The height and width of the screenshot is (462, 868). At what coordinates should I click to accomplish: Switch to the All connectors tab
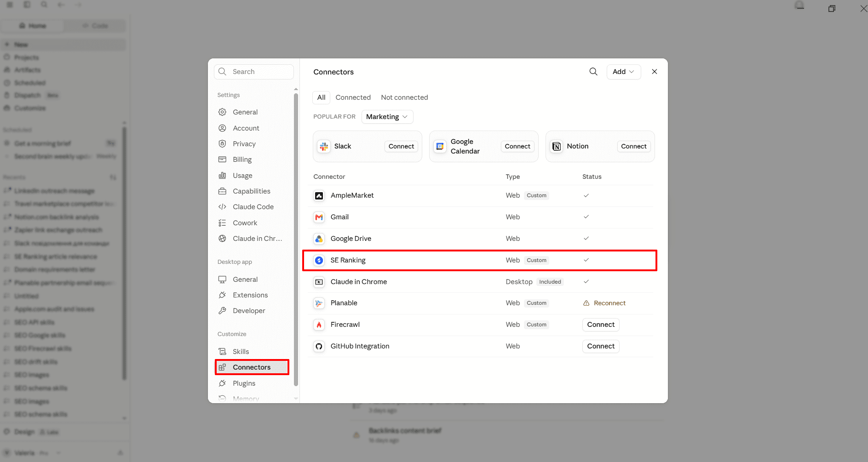click(x=321, y=97)
